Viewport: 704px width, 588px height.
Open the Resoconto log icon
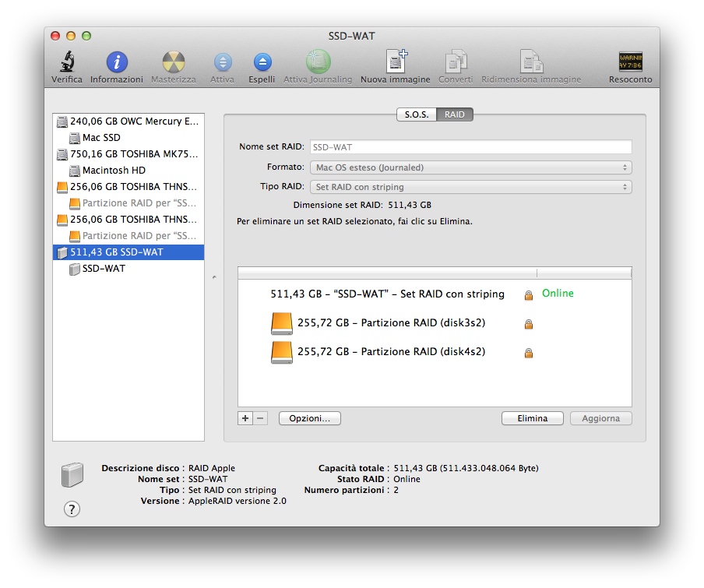(629, 62)
